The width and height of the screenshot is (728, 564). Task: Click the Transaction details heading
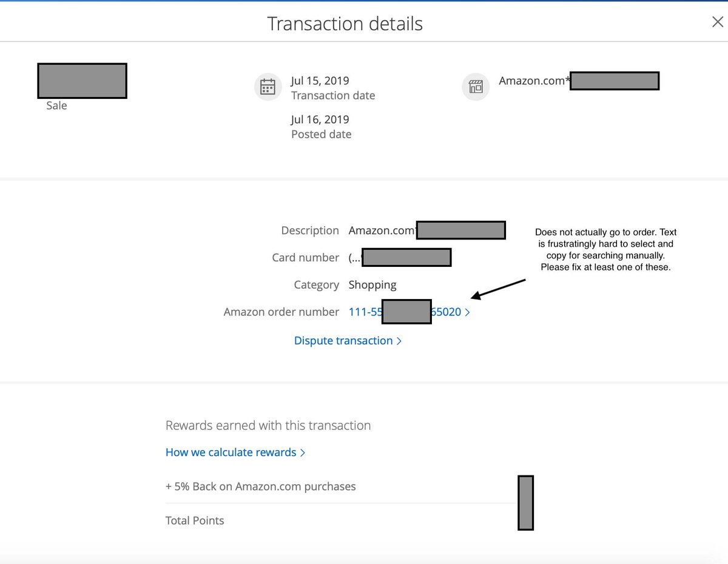pyautogui.click(x=345, y=24)
